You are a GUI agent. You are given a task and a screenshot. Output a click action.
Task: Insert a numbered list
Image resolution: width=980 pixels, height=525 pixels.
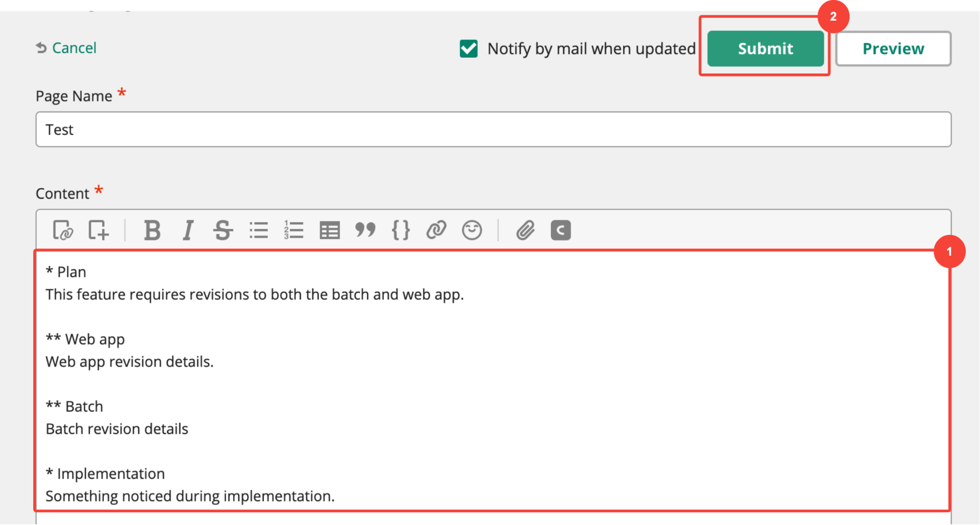point(294,230)
